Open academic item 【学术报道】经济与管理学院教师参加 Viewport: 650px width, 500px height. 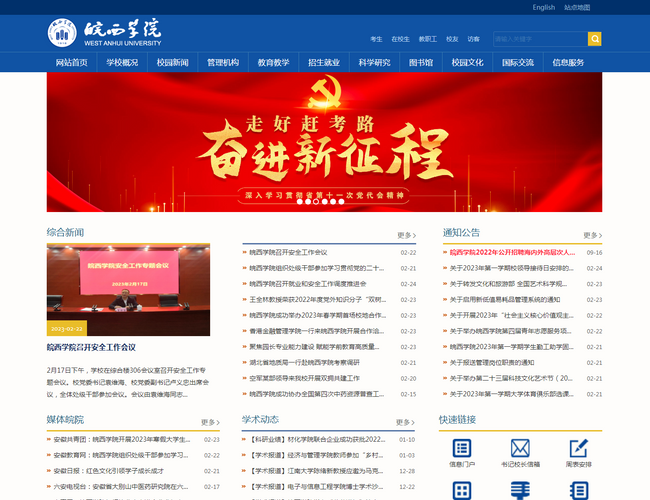click(x=316, y=455)
